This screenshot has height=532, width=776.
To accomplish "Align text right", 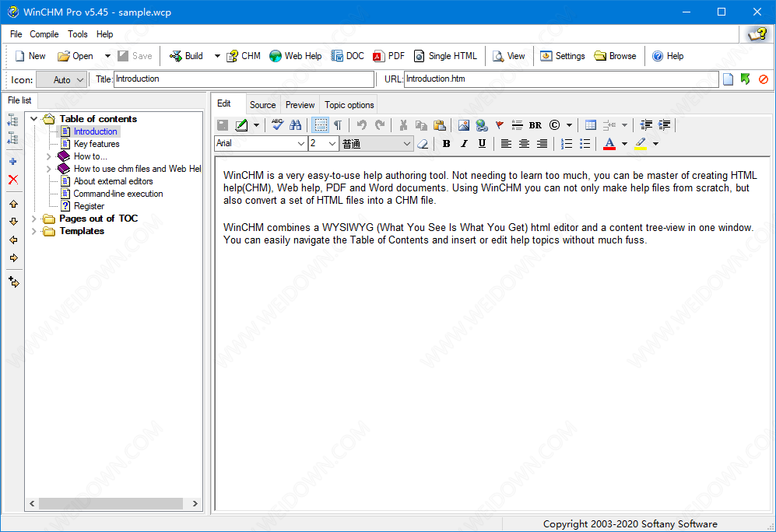I will tap(542, 143).
